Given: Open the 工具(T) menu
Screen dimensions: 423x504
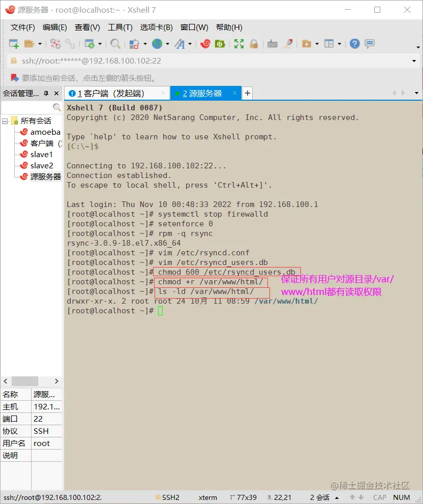Looking at the screenshot, I should pos(120,27).
